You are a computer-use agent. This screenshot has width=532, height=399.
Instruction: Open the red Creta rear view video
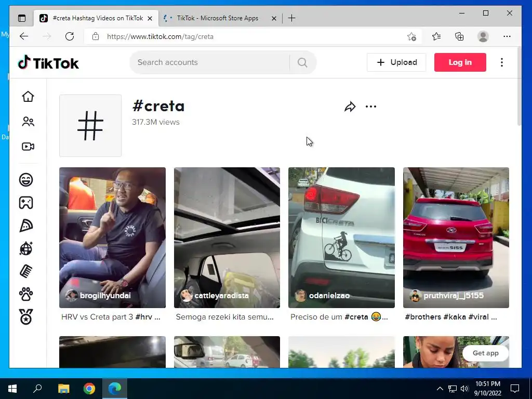click(456, 237)
